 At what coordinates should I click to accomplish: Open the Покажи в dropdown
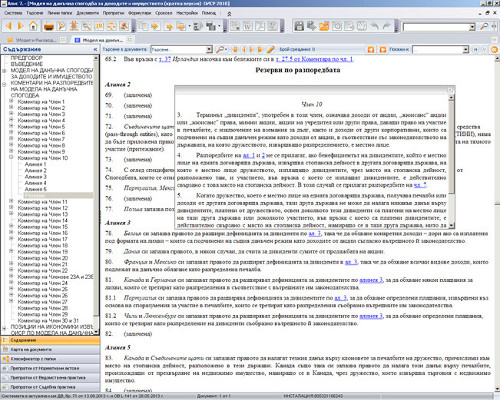[x=466, y=50]
